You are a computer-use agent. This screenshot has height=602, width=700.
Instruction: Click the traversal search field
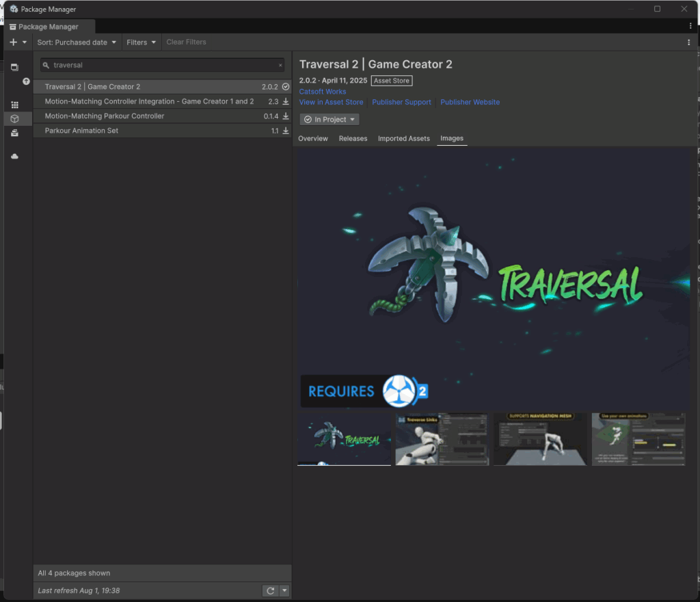click(x=163, y=65)
